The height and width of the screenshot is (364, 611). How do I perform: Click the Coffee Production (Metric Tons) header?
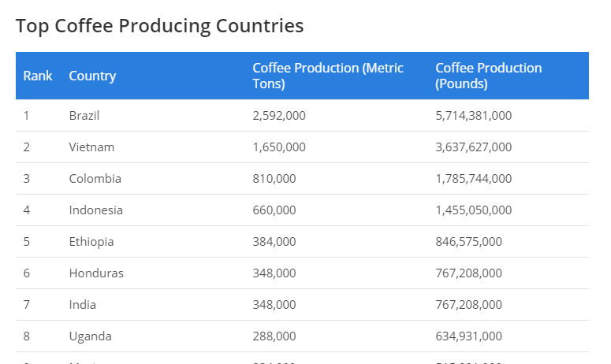328,76
